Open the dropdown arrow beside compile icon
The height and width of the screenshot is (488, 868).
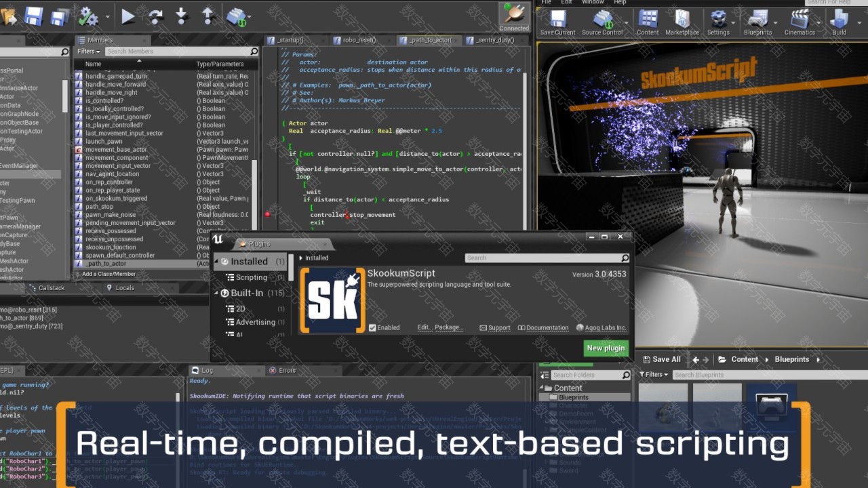(108, 17)
